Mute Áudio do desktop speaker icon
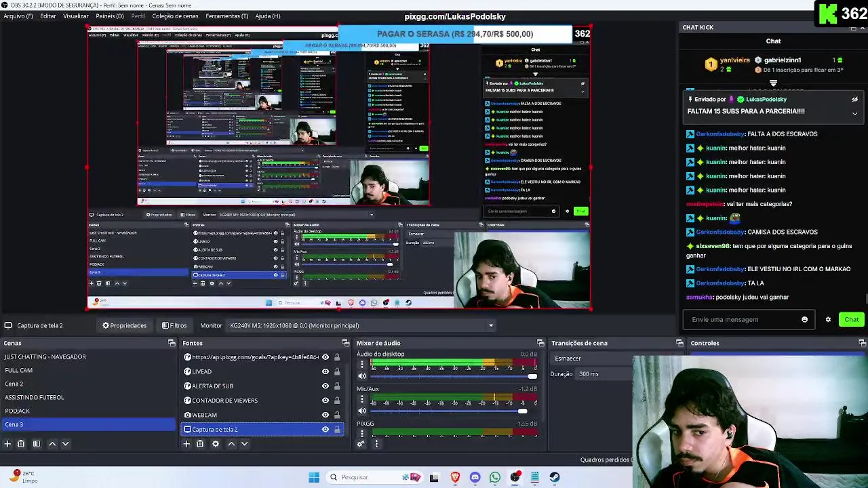The width and height of the screenshot is (868, 488). tap(362, 376)
